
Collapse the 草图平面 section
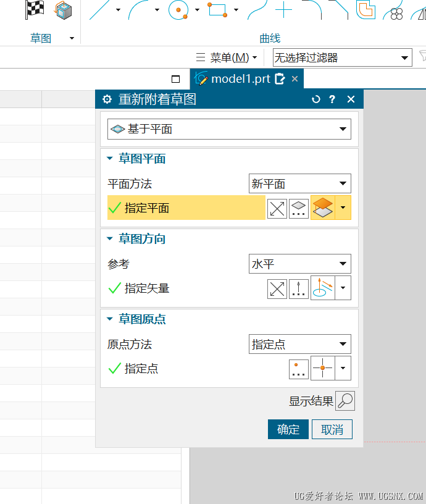[109, 159]
